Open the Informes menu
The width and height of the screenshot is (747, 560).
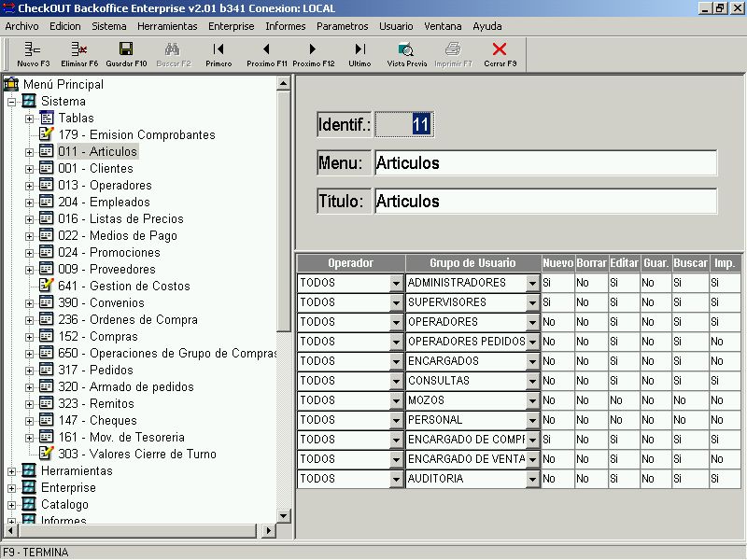pos(286,26)
